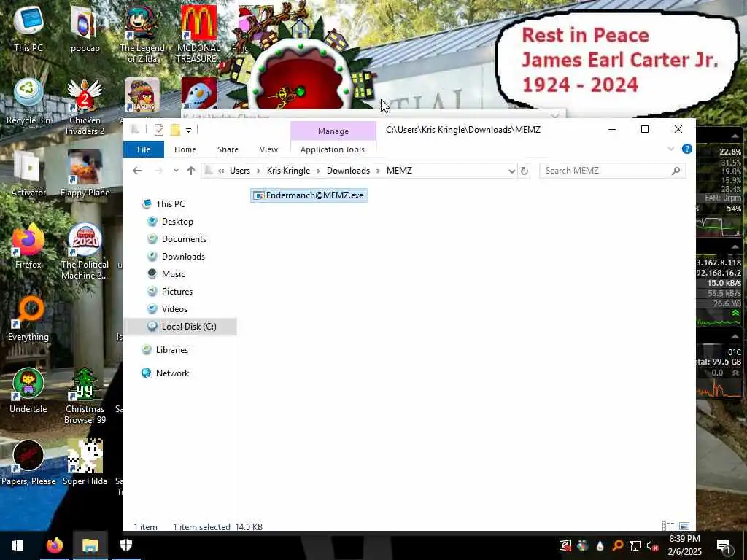Open Customize Quick Access Toolbar dropdown
This screenshot has height=560, width=747.
click(x=189, y=131)
